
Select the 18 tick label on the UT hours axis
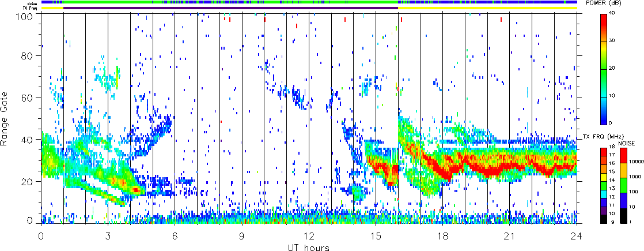coord(443,236)
